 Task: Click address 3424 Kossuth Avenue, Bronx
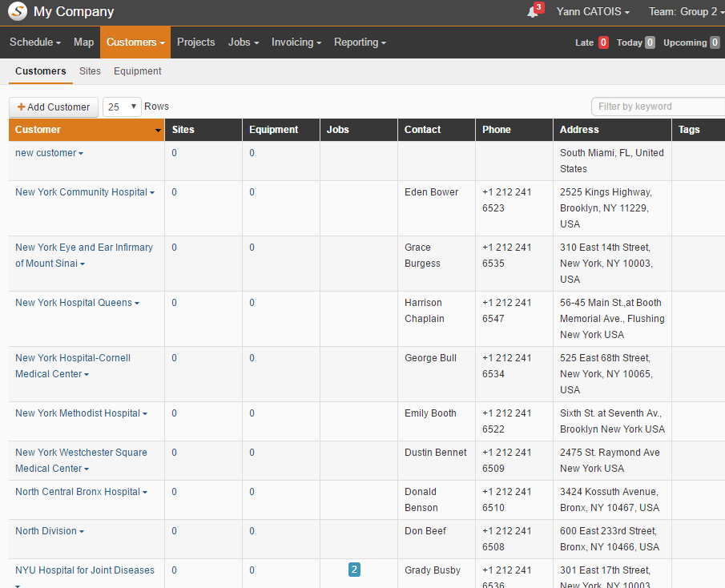pyautogui.click(x=610, y=500)
